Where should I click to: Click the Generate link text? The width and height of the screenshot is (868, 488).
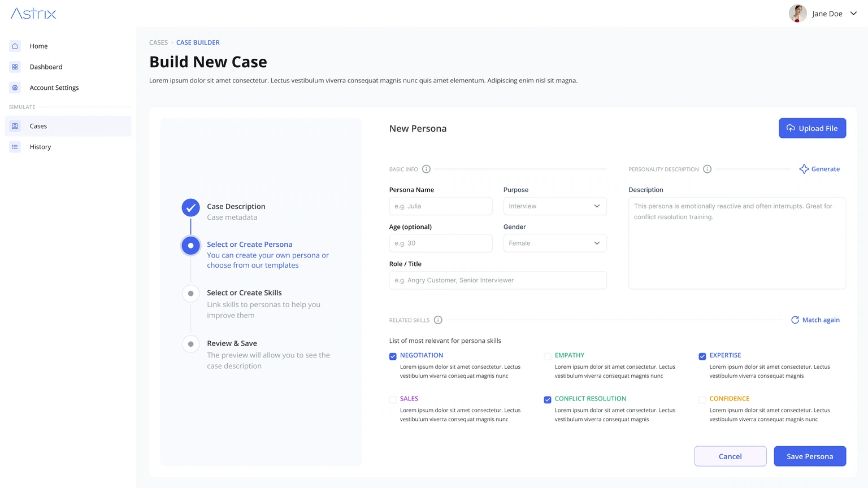point(826,169)
